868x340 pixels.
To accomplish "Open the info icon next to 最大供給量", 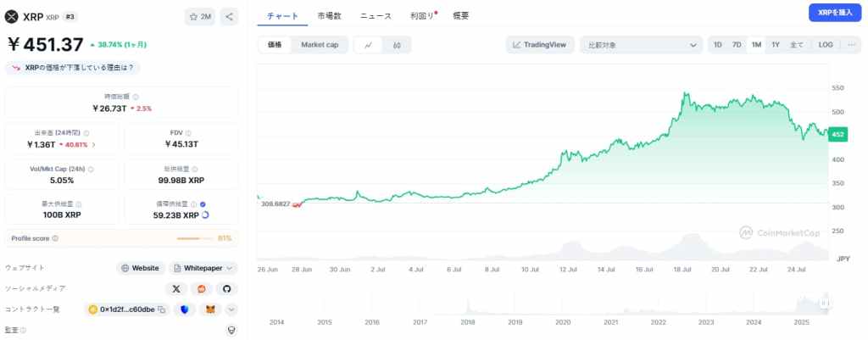I will [x=79, y=204].
